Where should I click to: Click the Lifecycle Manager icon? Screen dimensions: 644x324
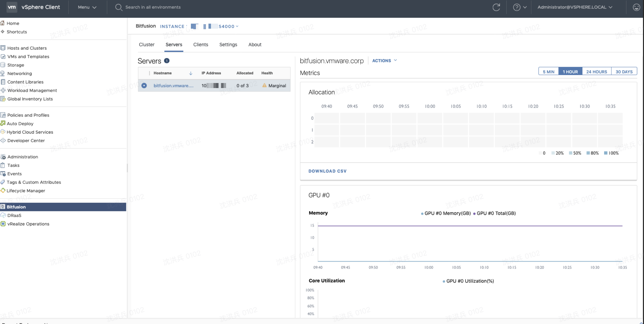3,190
